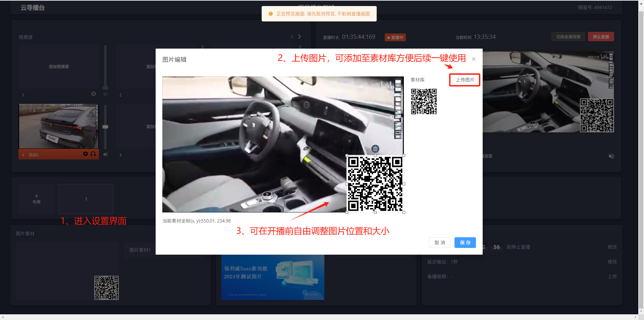Click the scroll-right arrow of horizontal scrollbar

[x=635, y=317]
